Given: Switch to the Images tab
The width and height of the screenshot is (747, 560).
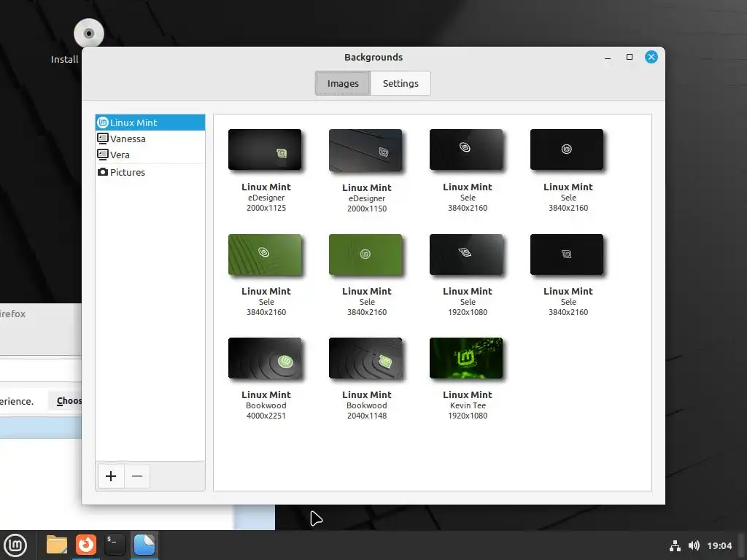Looking at the screenshot, I should click(343, 83).
